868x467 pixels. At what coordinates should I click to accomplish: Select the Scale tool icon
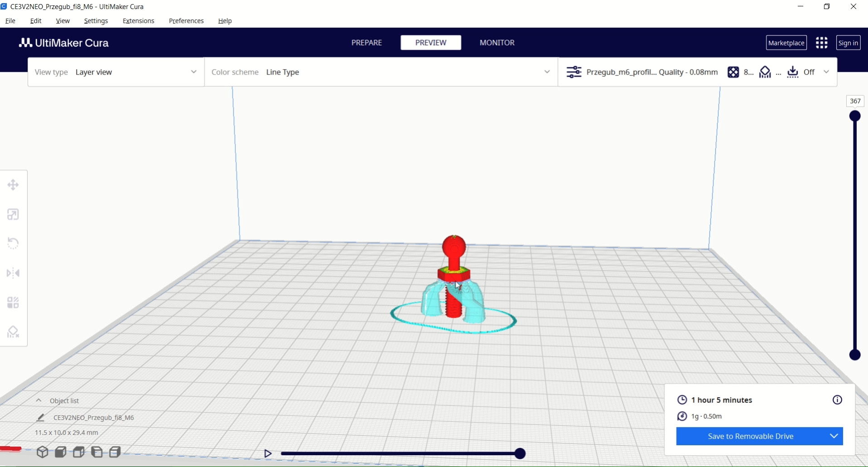coord(13,214)
